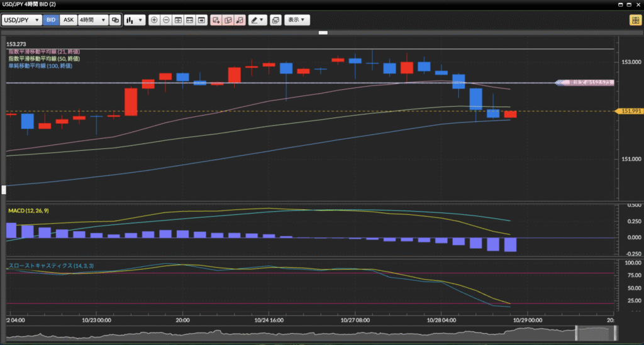
Task: Click the linked chart copy icon beside timeframe
Action: click(115, 20)
